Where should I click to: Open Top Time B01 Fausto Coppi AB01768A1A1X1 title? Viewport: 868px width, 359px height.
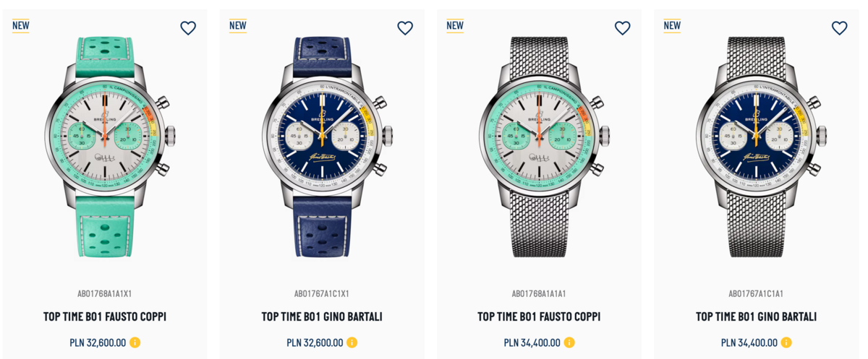click(105, 317)
